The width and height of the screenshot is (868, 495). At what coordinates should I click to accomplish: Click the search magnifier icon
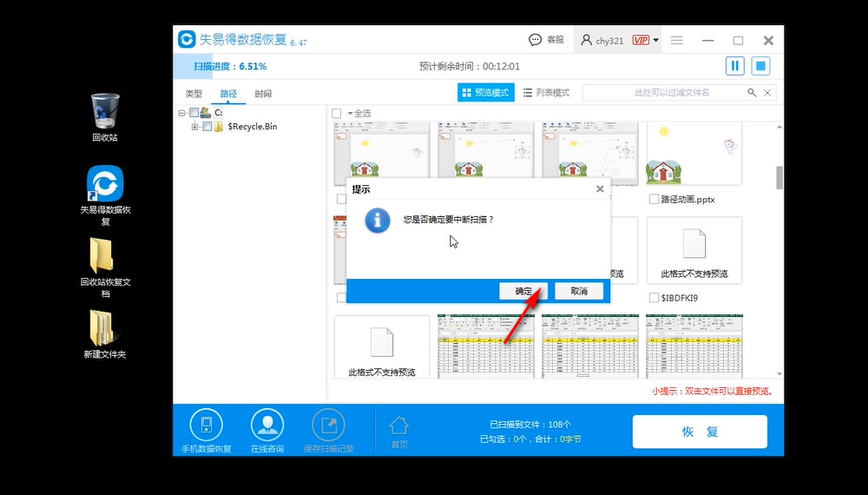click(x=752, y=92)
